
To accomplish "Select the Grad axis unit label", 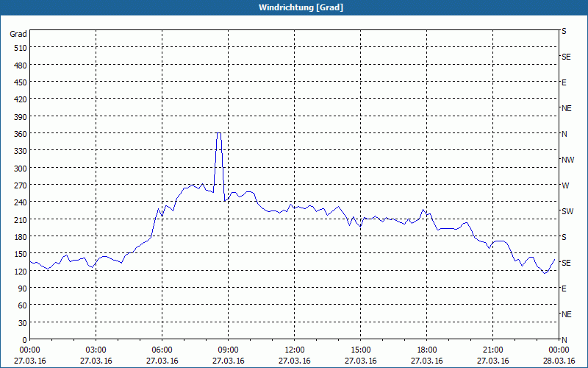I will (x=18, y=34).
